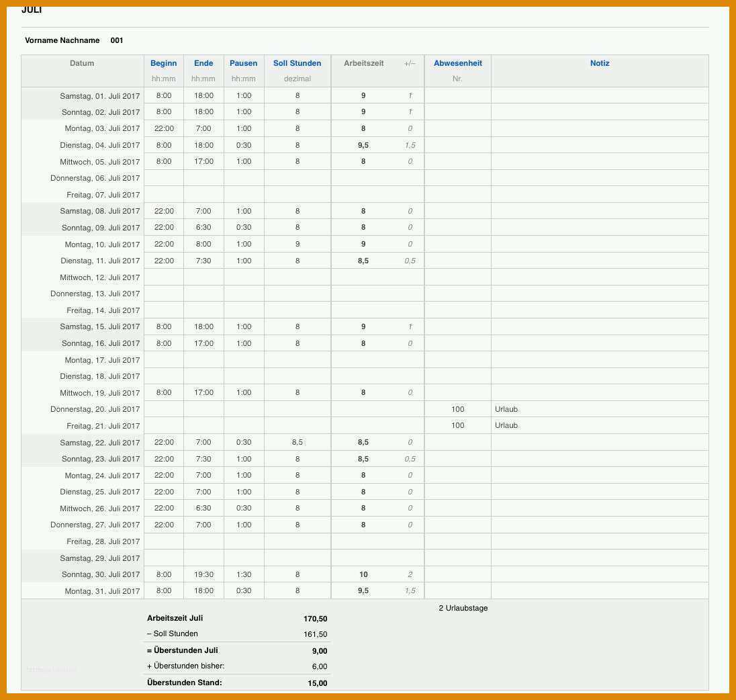Image resolution: width=736 pixels, height=700 pixels.
Task: Click the Ende column header
Action: [x=203, y=63]
